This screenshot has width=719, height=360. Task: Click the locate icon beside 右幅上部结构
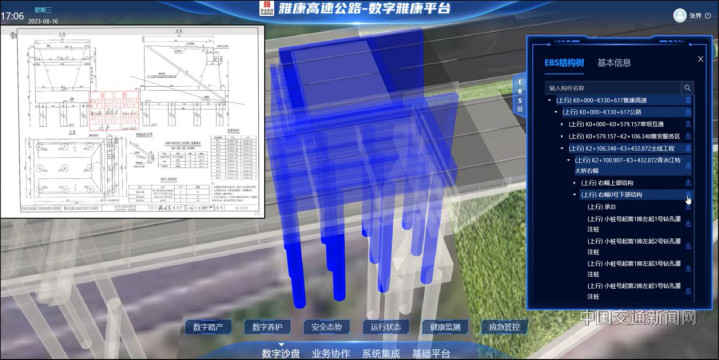click(x=688, y=183)
